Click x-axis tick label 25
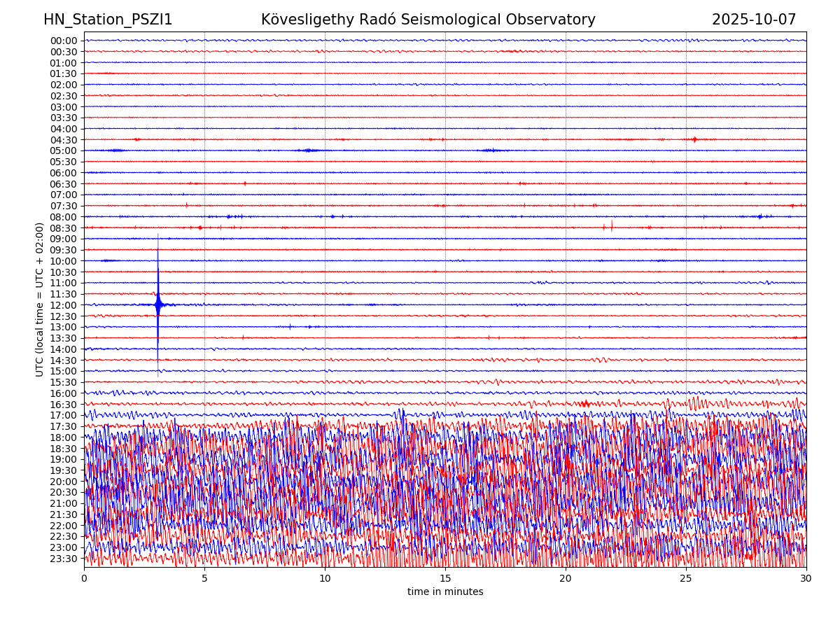 coord(686,579)
